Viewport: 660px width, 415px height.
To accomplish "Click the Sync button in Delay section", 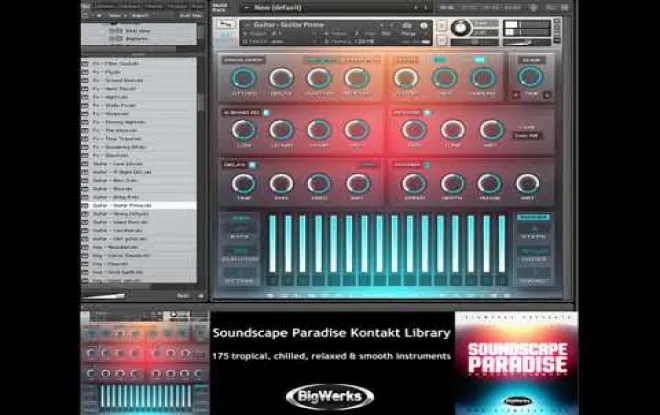I will coord(369,165).
